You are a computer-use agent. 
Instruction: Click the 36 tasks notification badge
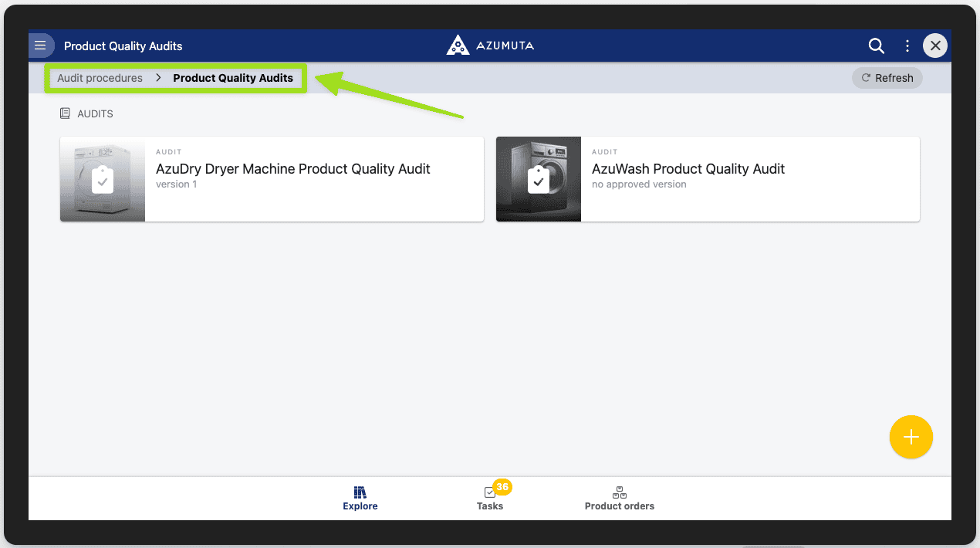502,486
